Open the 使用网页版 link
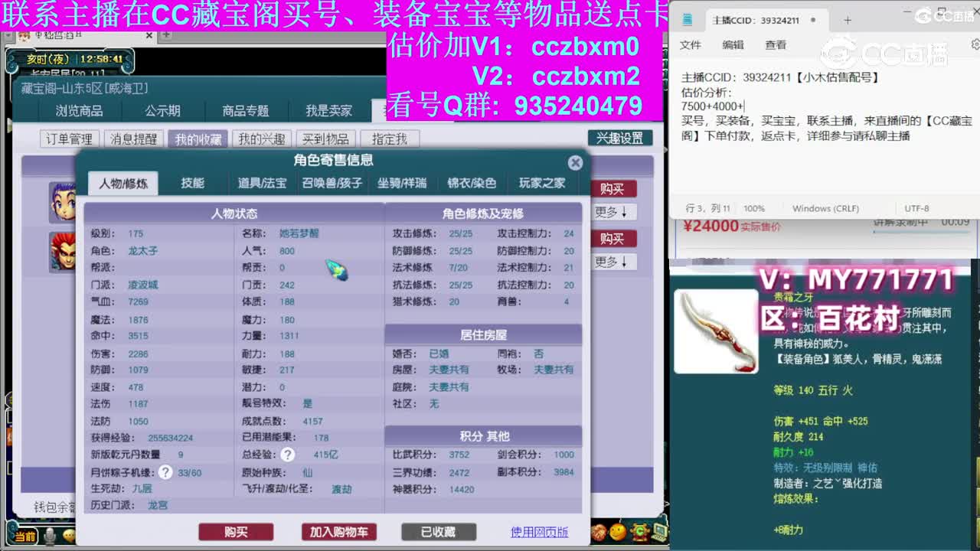Viewport: 980px width, 551px height. (x=540, y=532)
